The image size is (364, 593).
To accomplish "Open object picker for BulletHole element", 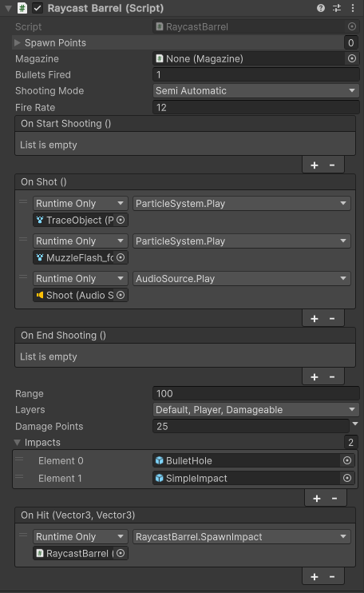I will coord(347,460).
